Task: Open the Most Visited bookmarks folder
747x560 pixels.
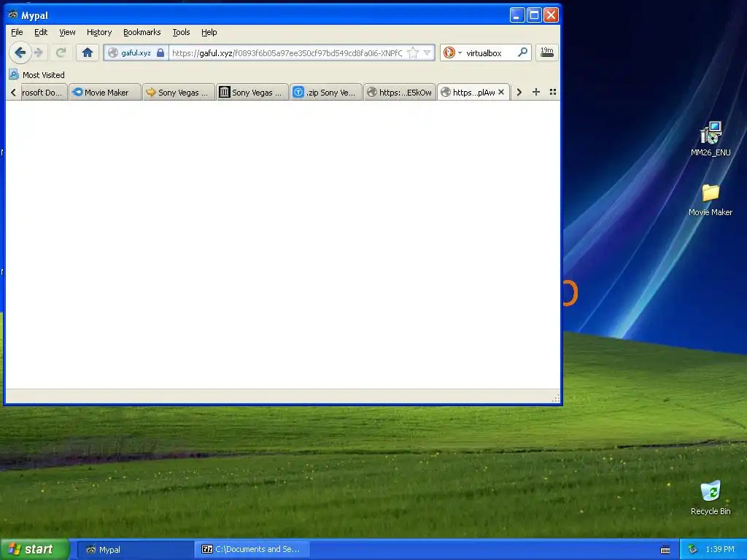Action: tap(37, 75)
